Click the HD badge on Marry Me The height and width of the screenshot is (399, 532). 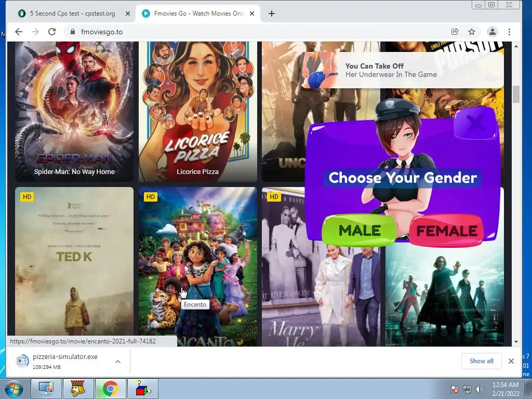tap(274, 197)
